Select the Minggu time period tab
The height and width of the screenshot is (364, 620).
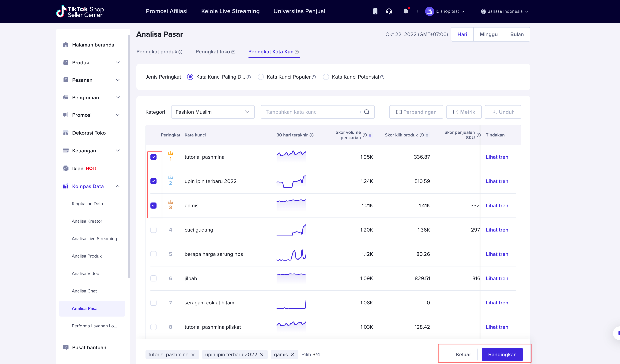tap(489, 34)
